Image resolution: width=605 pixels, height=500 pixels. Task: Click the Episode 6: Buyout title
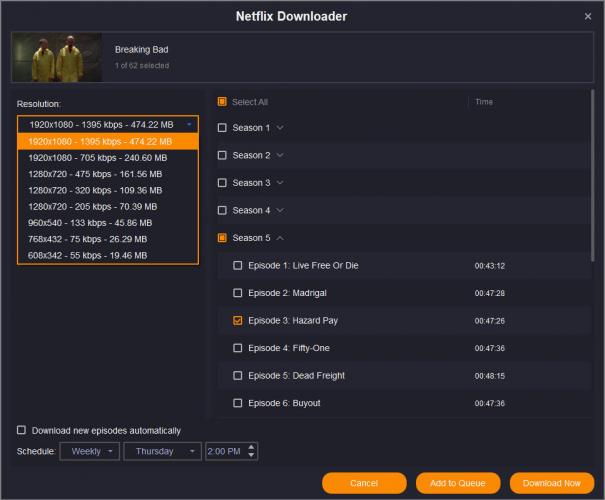pos(284,403)
